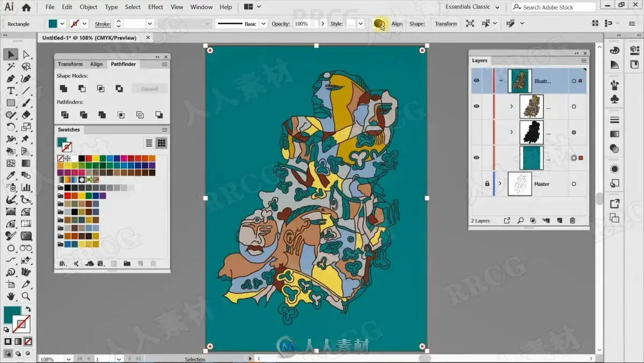The width and height of the screenshot is (644, 363).
Task: Open the Color panel palette icon
Action: 615,50
